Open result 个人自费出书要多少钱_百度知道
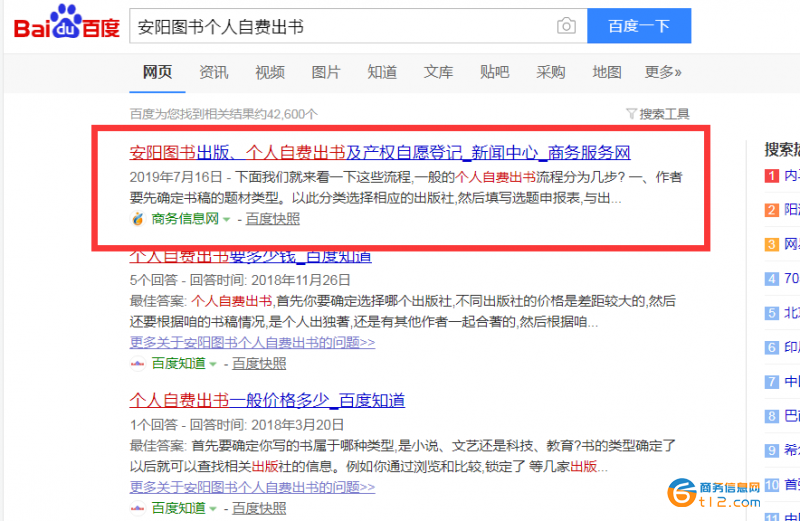This screenshot has width=800, height=521. point(251,257)
